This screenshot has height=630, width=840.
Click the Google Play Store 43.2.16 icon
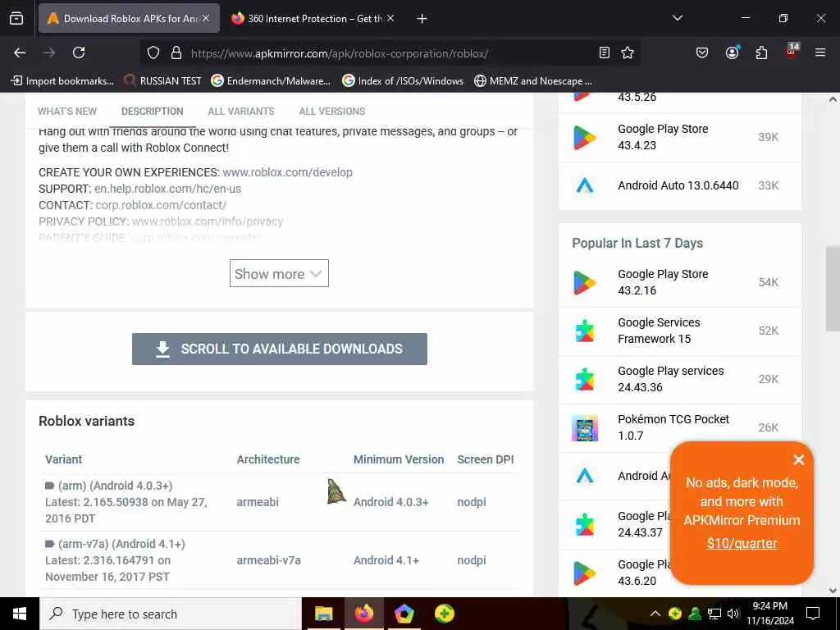[x=584, y=282]
